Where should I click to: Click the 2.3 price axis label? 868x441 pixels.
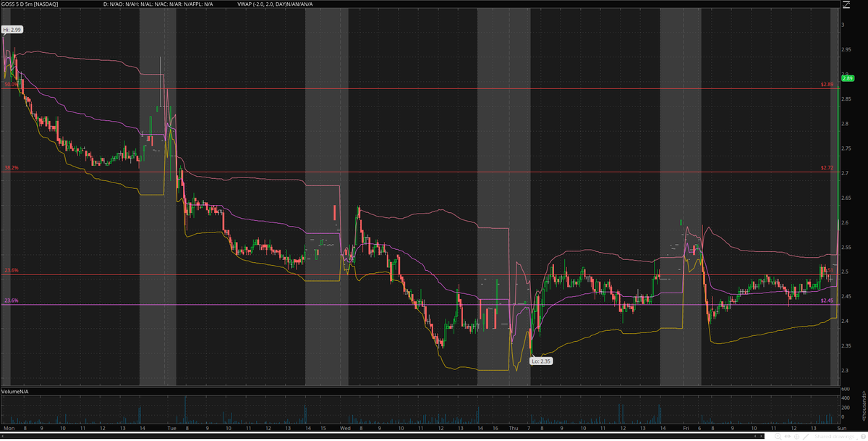click(844, 371)
